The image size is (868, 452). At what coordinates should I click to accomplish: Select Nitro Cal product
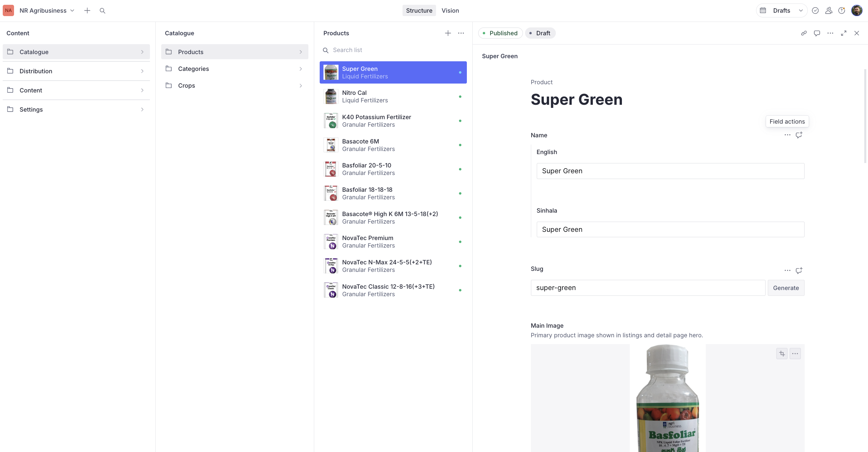[x=393, y=97]
